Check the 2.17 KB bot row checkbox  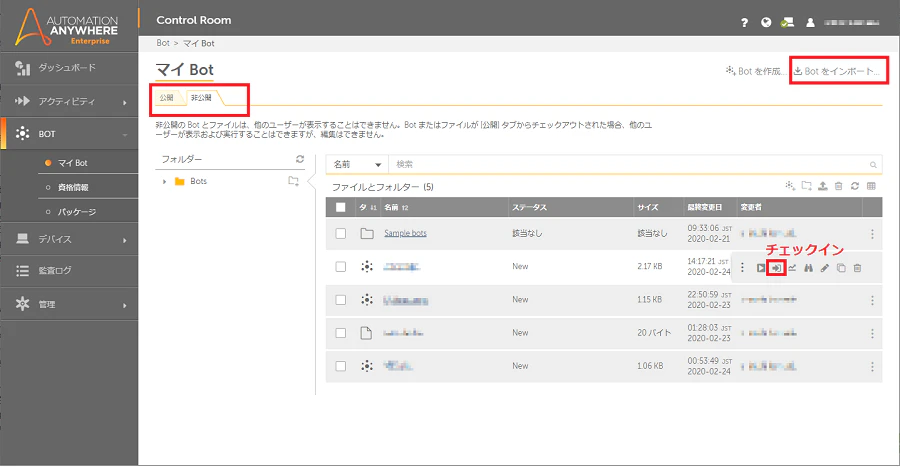[x=340, y=267]
